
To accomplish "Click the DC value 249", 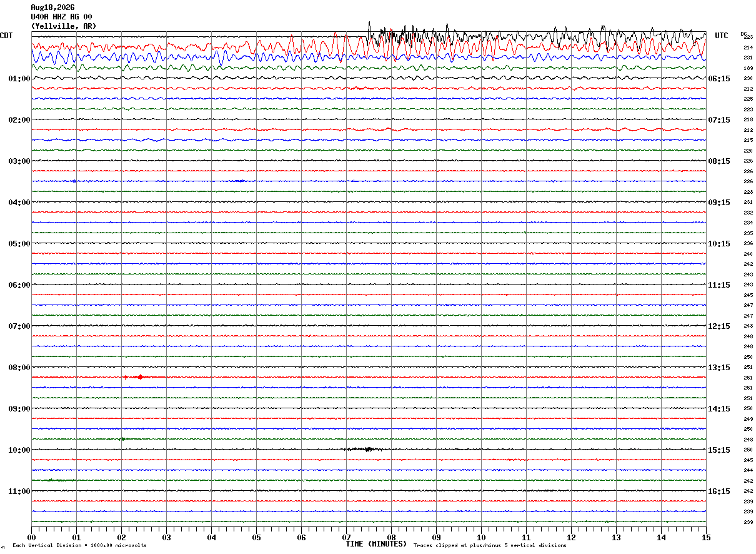I will (748, 419).
